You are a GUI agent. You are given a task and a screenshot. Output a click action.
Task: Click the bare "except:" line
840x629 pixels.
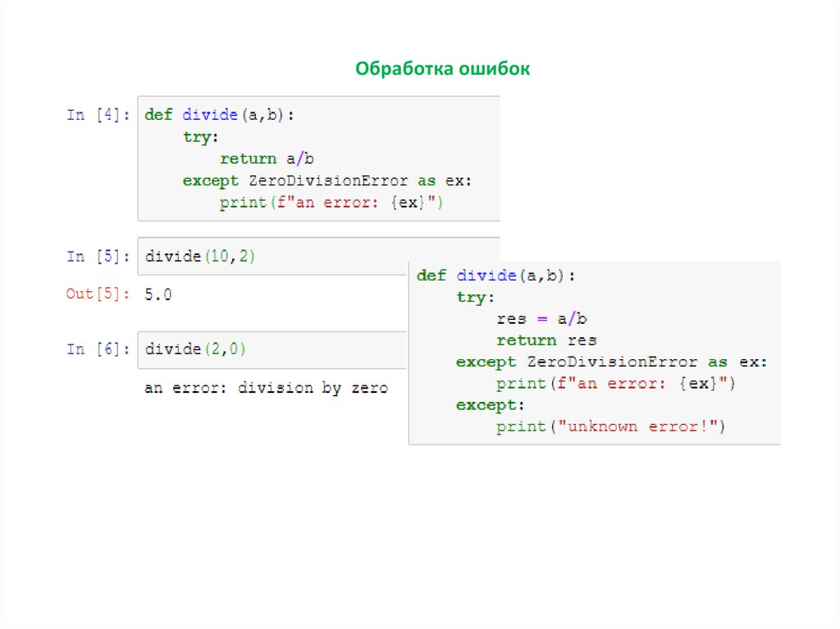(x=490, y=405)
